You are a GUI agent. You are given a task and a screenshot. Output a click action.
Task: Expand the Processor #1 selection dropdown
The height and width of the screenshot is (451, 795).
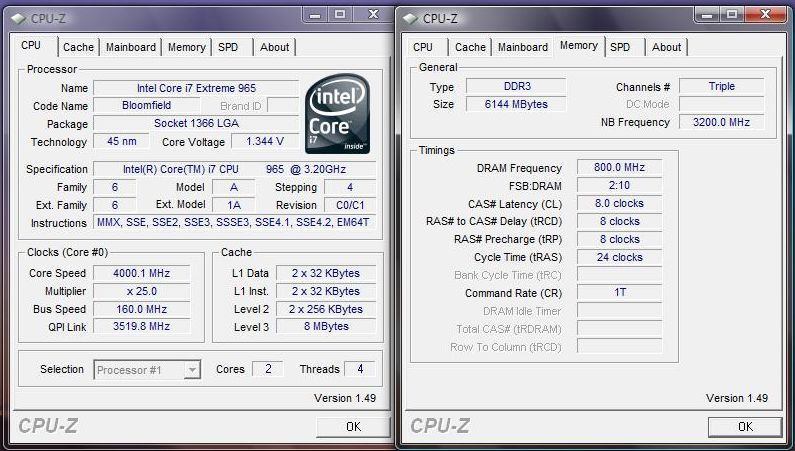192,370
